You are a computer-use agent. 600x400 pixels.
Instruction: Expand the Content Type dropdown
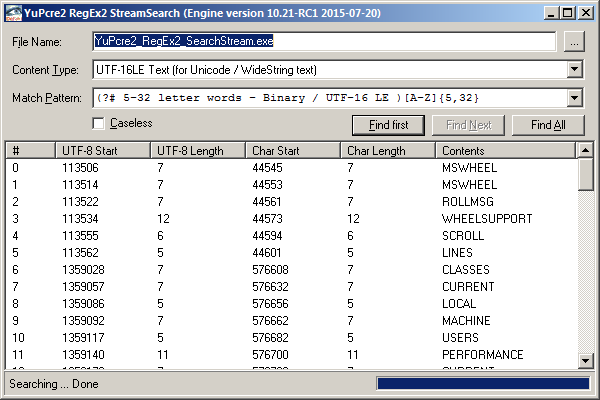point(574,70)
